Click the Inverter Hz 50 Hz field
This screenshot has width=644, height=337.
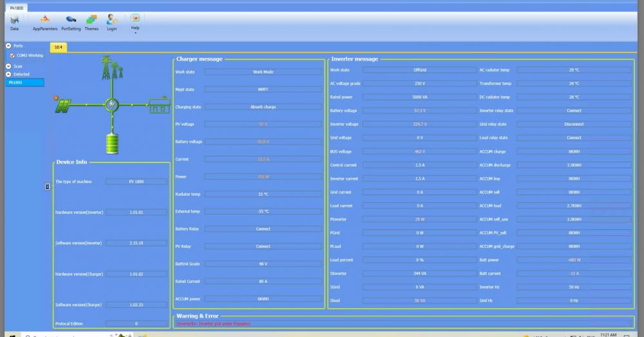click(x=574, y=287)
